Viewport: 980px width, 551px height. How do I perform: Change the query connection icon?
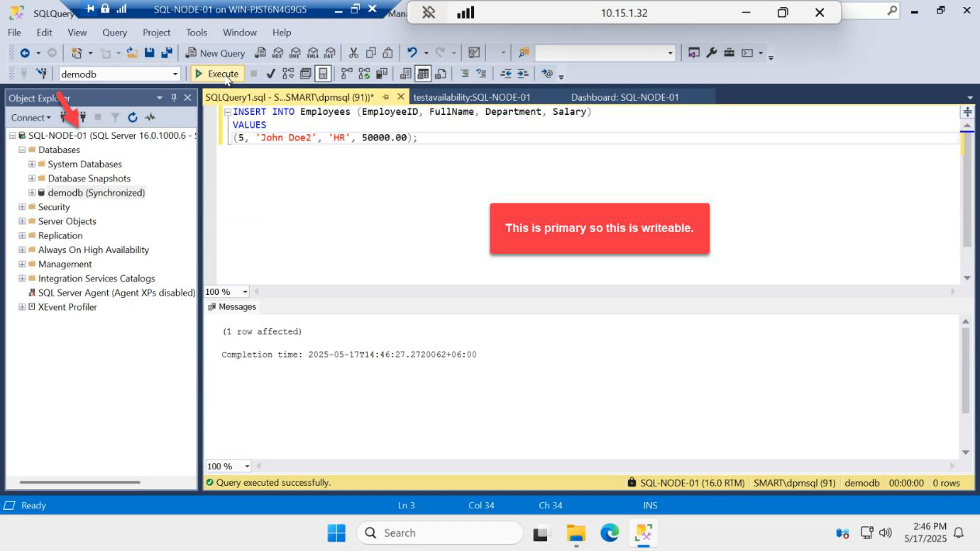tap(41, 74)
